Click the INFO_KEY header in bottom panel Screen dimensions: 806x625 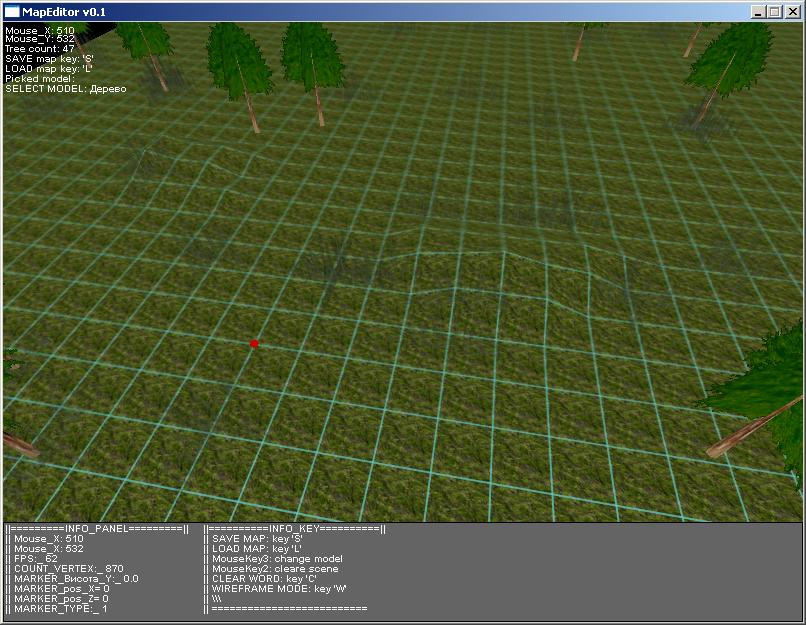pyautogui.click(x=294, y=528)
